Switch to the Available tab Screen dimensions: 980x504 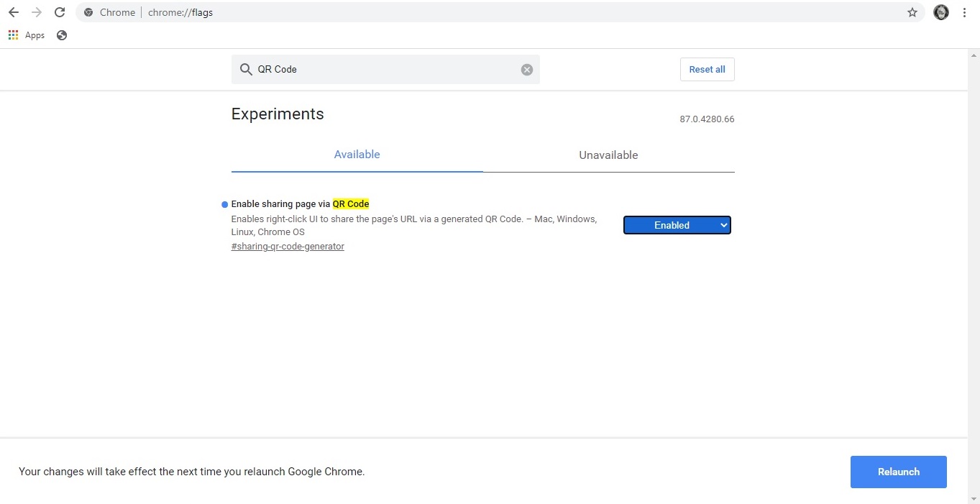pyautogui.click(x=357, y=154)
